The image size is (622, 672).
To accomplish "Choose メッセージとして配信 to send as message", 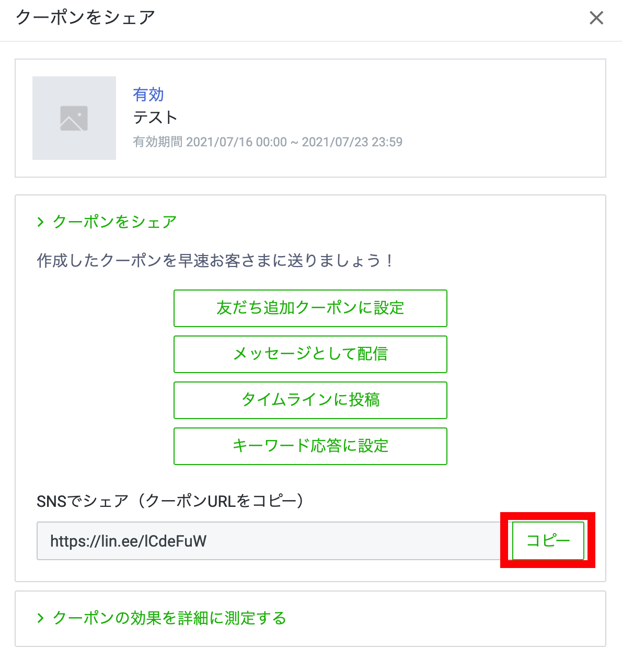I will coord(310,354).
